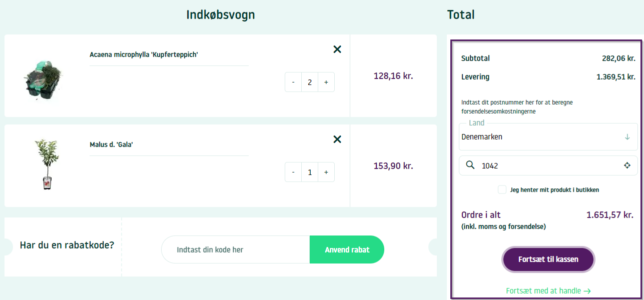
Task: Open the Acaena microphylla 'Kupferteppich' product title
Action: (x=144, y=54)
